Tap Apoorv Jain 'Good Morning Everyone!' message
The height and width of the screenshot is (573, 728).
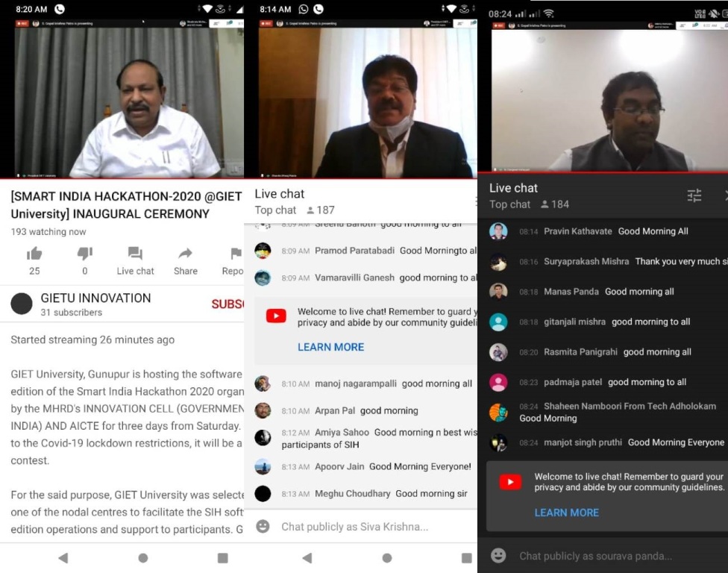click(420, 466)
